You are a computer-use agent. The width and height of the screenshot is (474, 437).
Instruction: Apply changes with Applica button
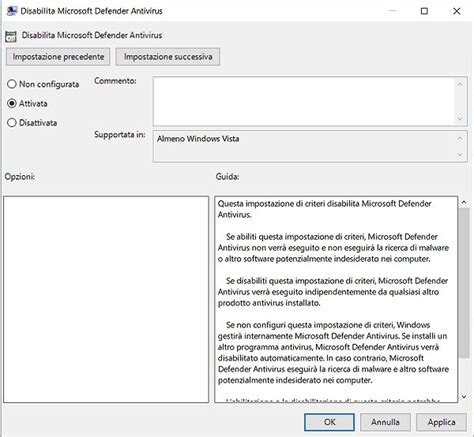pos(441,422)
